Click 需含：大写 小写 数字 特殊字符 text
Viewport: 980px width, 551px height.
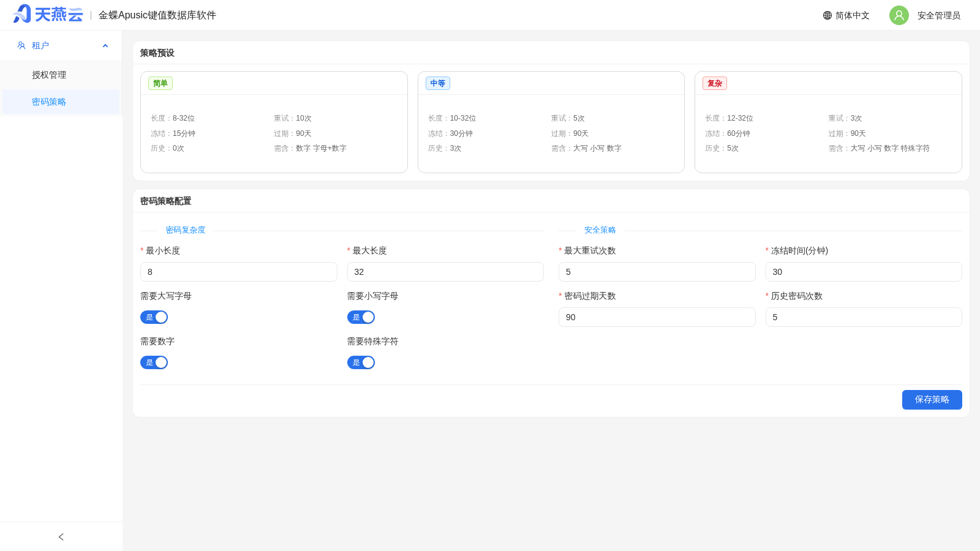coord(879,148)
